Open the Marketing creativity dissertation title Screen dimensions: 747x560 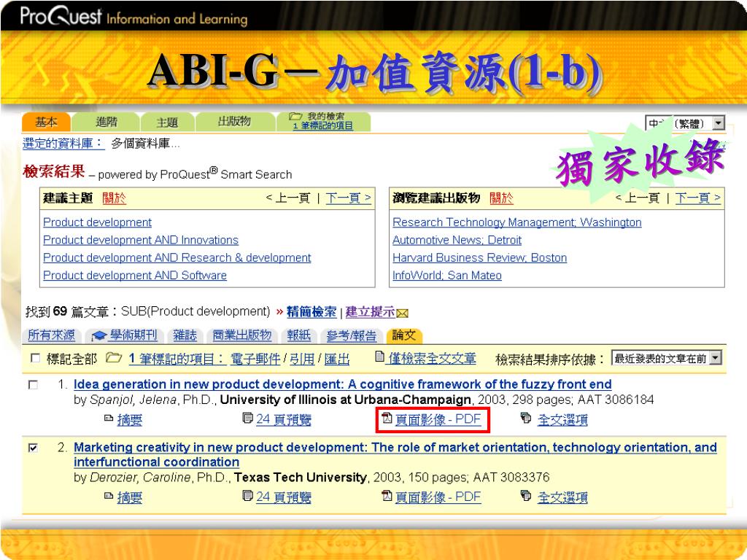pos(395,454)
